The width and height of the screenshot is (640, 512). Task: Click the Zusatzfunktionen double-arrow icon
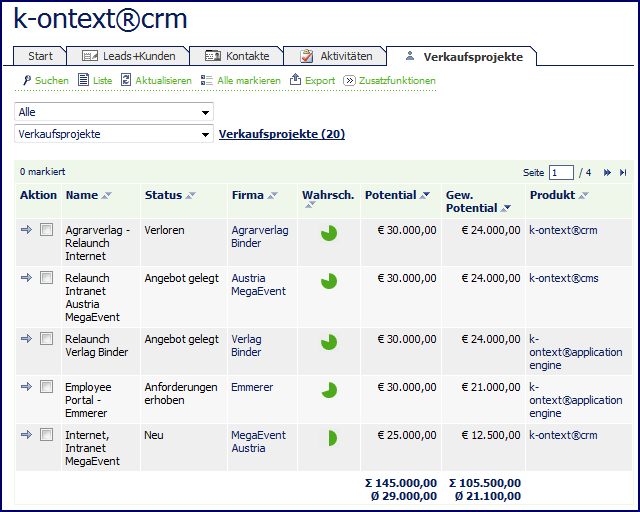[x=349, y=80]
